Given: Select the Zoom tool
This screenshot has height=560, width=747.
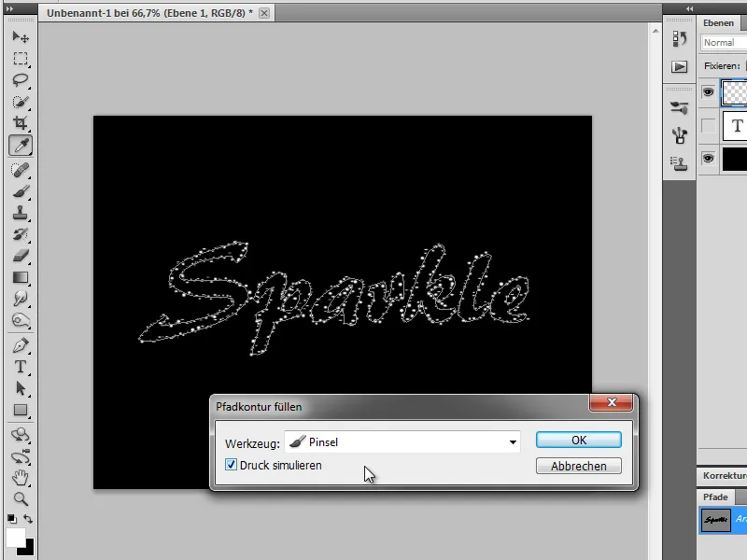Looking at the screenshot, I should [21, 498].
